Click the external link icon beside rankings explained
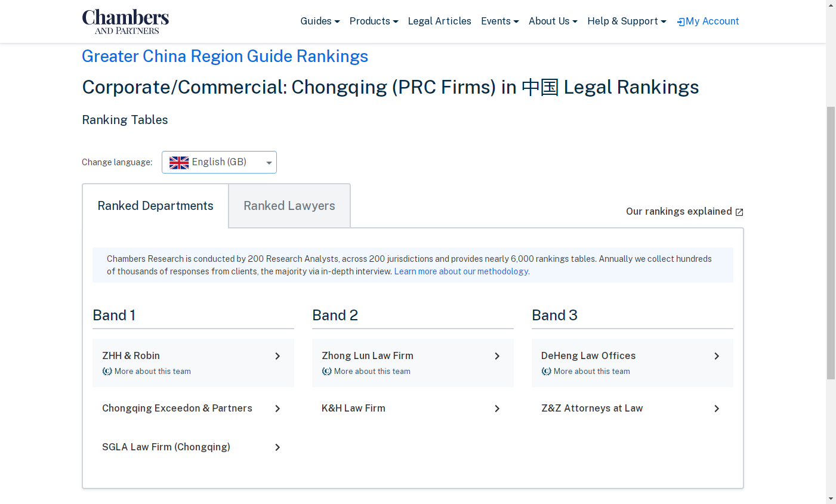 [739, 212]
